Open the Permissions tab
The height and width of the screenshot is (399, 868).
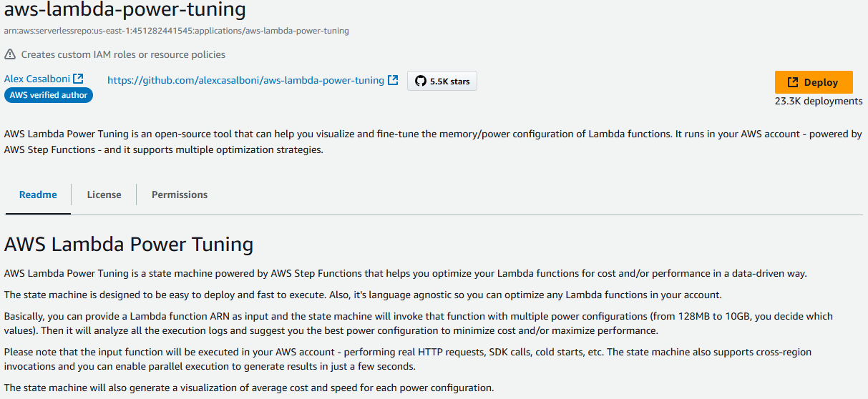click(180, 194)
